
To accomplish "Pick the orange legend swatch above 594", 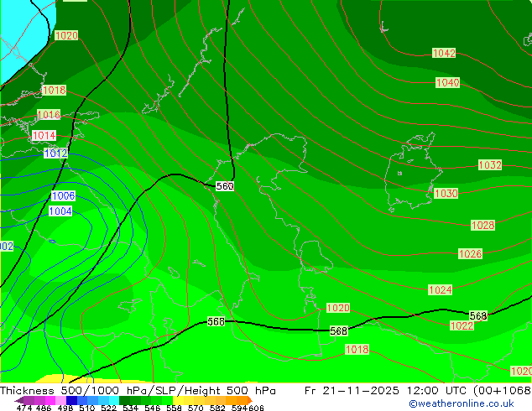I will (242, 400).
